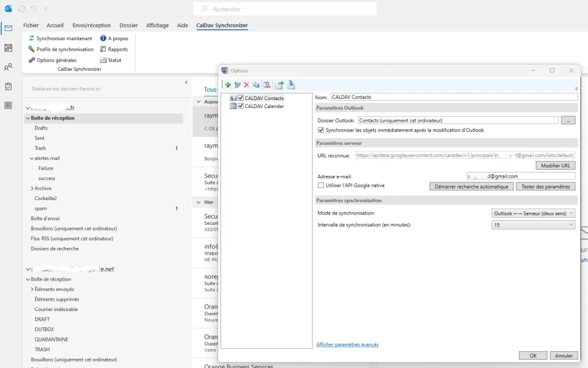Open Mode de synchronisation dropdown
The image size is (588, 368).
click(533, 213)
